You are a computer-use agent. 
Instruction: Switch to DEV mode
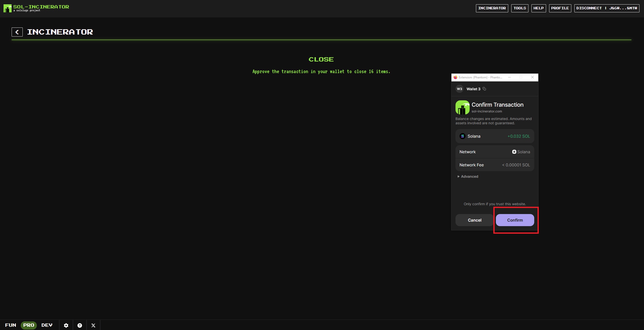pos(47,325)
